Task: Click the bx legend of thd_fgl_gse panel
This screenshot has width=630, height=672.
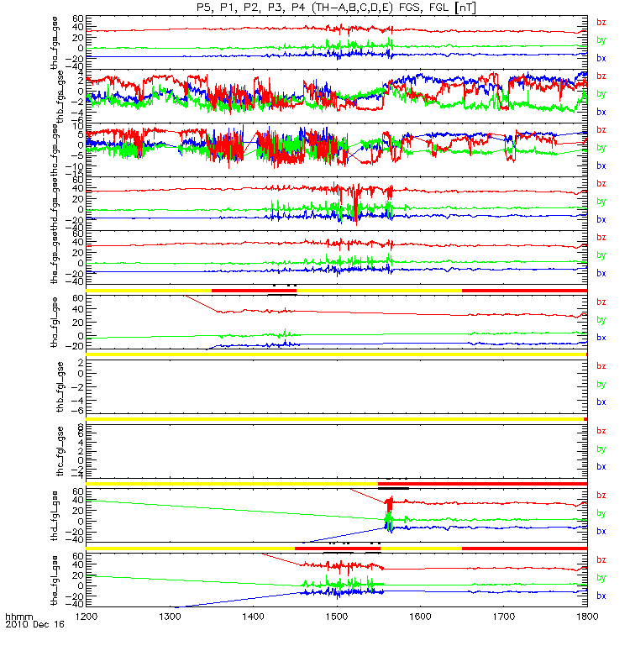Action: [601, 532]
